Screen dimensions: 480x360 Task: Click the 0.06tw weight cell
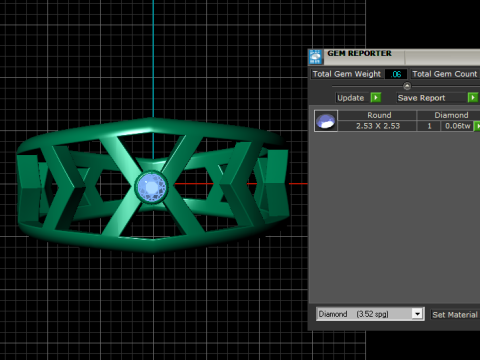457,126
